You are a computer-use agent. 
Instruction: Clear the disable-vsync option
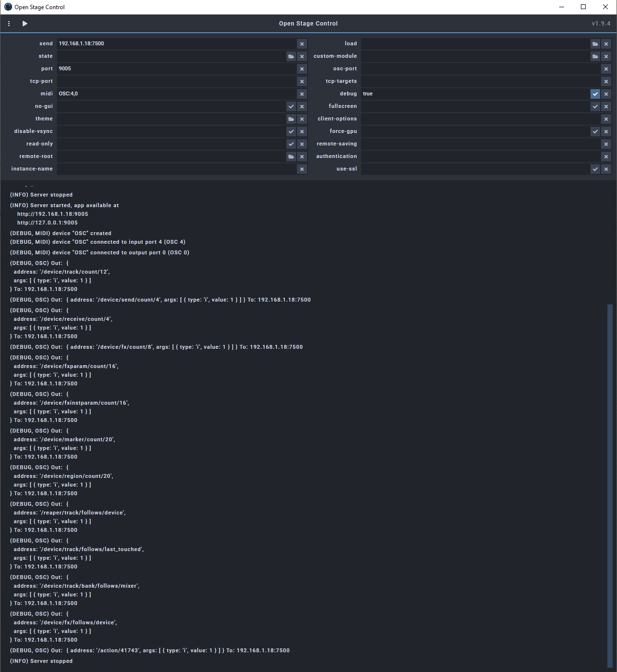[x=302, y=132]
